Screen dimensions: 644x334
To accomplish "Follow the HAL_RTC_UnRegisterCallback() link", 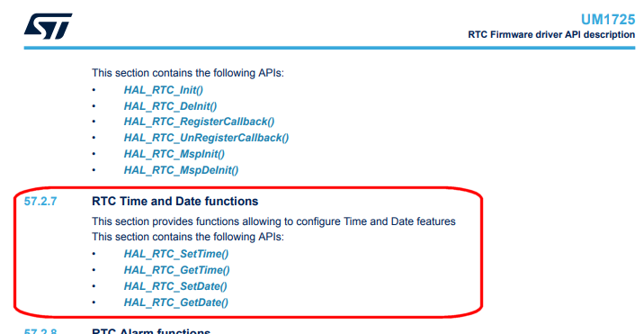I will click(x=206, y=138).
